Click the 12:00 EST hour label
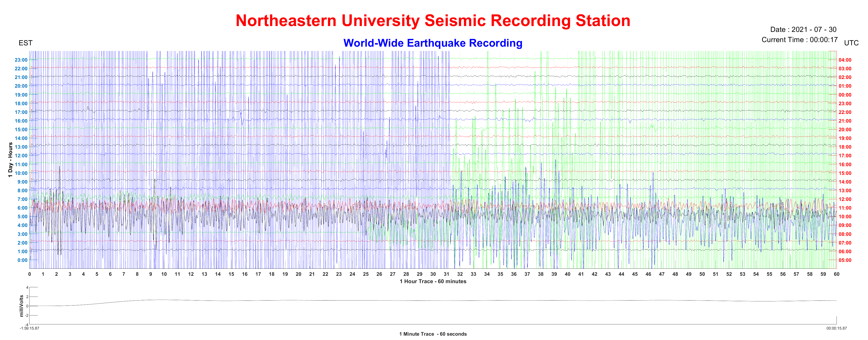The width and height of the screenshot is (868, 340). (21, 156)
